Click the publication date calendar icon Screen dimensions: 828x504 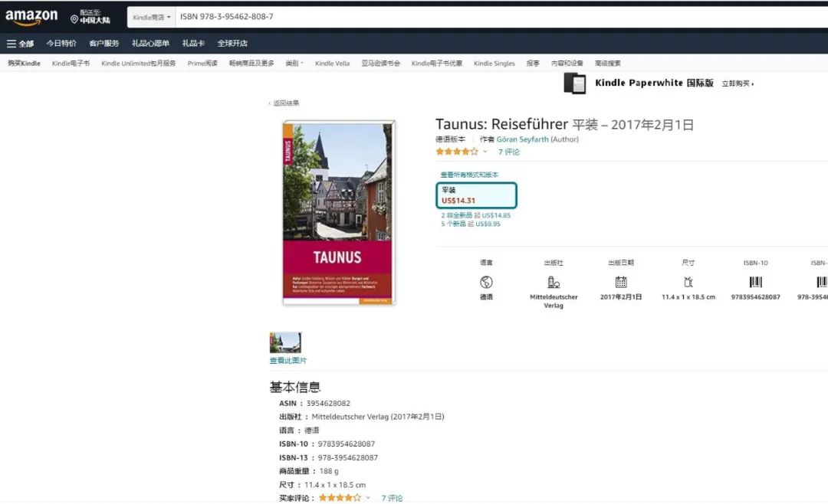(x=621, y=283)
